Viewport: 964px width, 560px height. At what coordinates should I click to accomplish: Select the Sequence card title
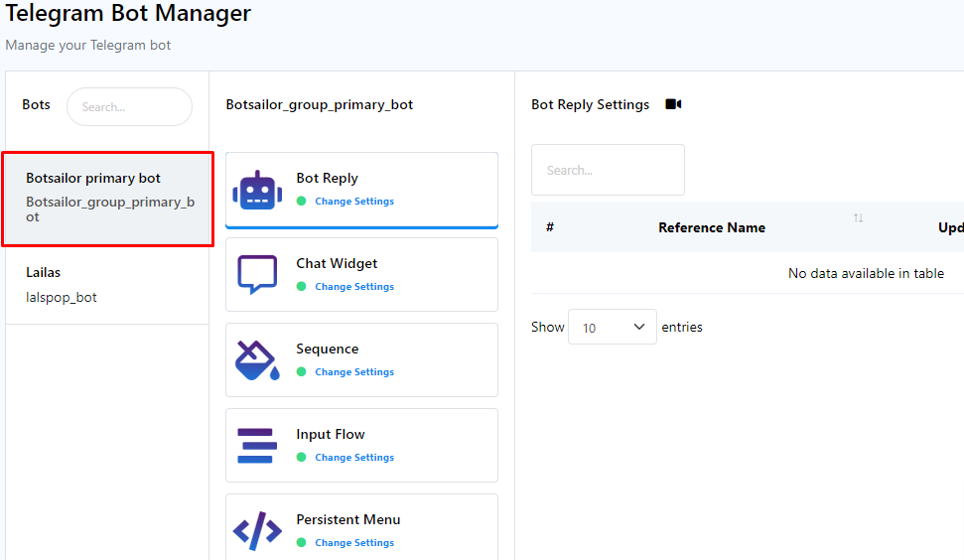pos(327,350)
